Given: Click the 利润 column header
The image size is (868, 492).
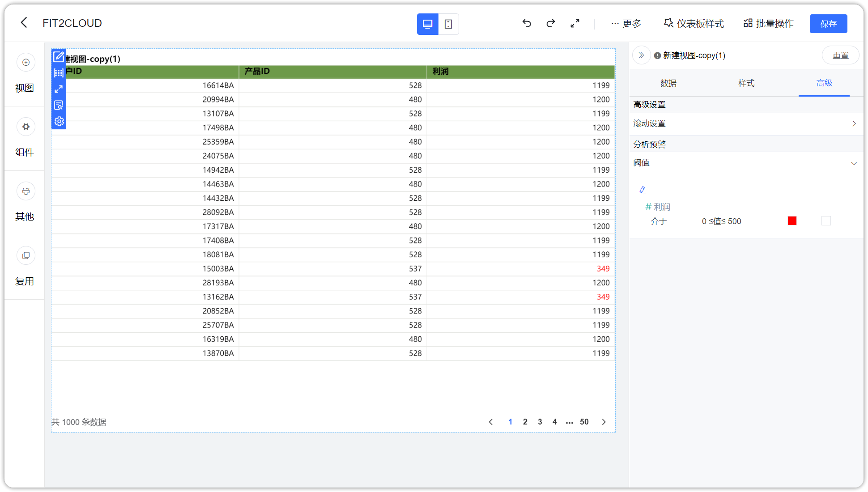Looking at the screenshot, I should click(x=521, y=72).
